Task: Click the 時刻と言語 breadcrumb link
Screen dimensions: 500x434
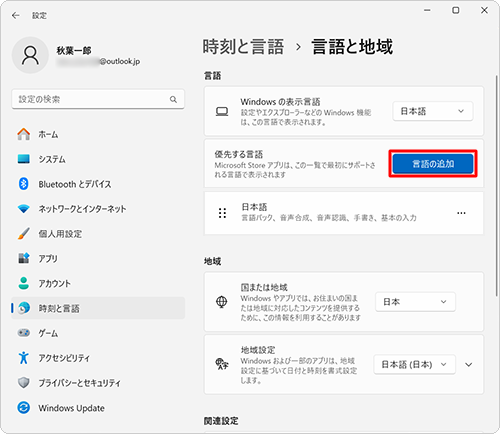Action: tap(243, 46)
